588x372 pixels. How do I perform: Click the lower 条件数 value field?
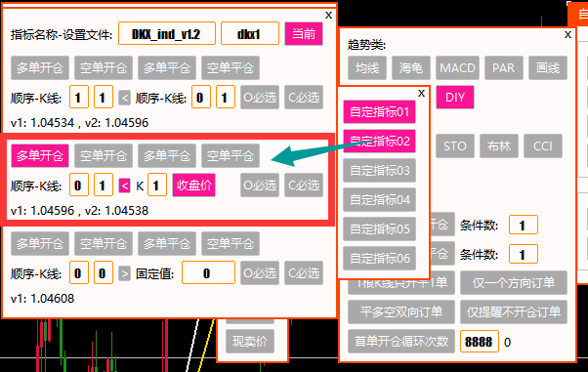tap(524, 255)
